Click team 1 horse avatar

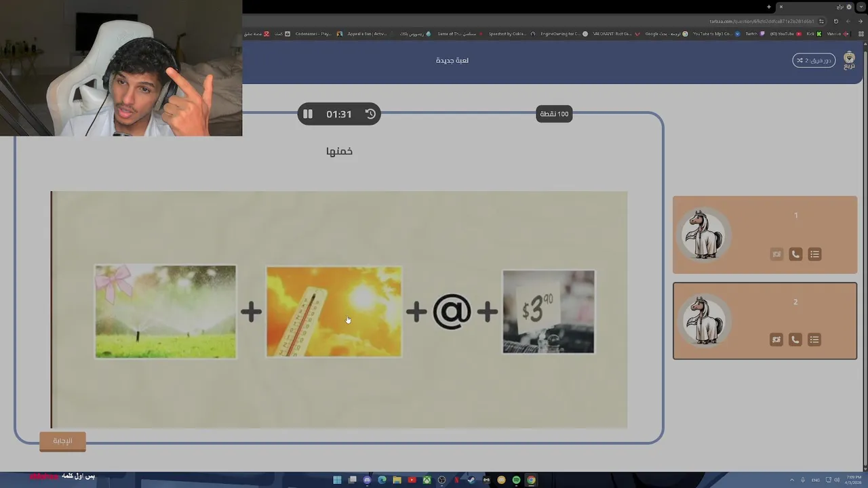[x=703, y=235]
